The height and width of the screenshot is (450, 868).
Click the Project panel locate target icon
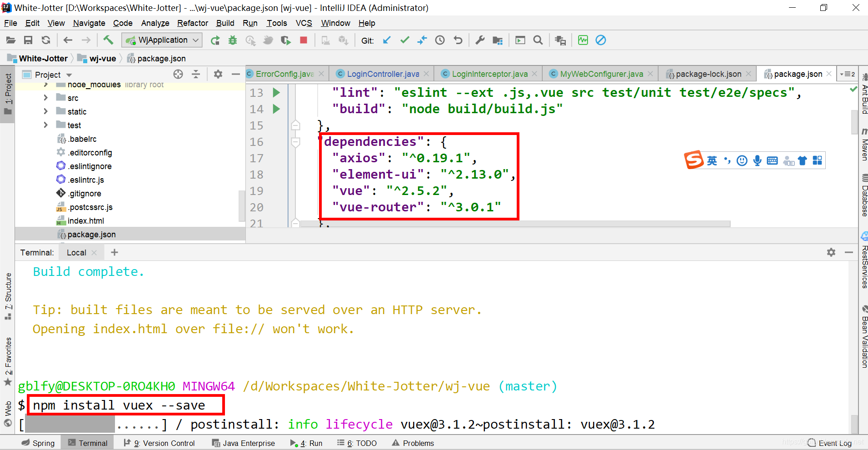tap(178, 74)
